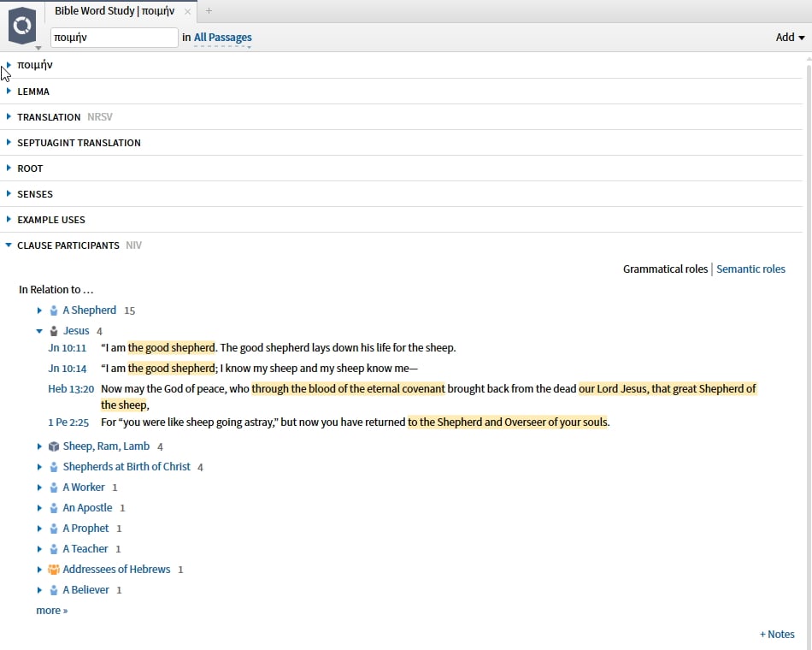Click the more » link

coord(52,611)
